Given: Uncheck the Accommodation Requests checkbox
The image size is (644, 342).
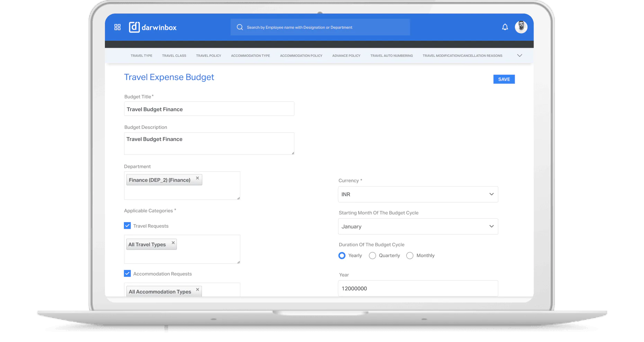Looking at the screenshot, I should 127,273.
